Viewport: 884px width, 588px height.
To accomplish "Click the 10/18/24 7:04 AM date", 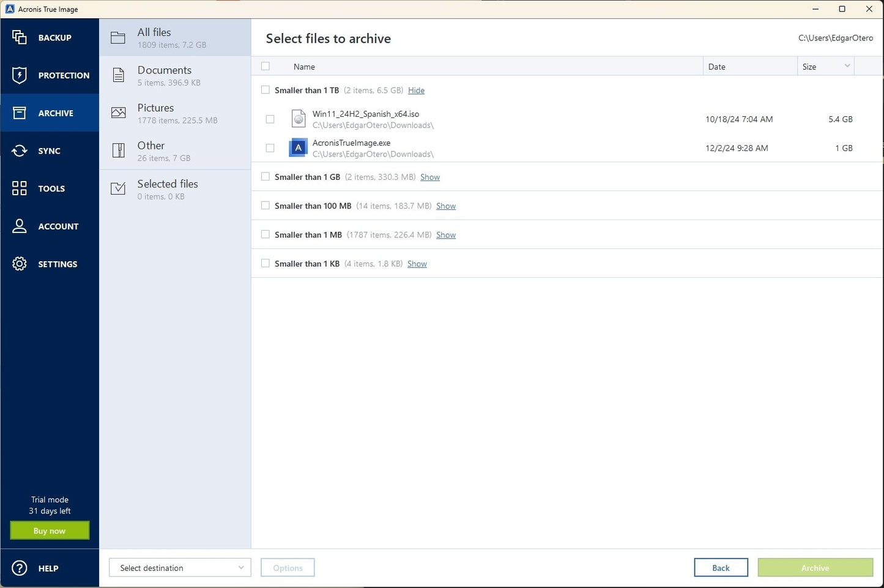I will click(739, 119).
